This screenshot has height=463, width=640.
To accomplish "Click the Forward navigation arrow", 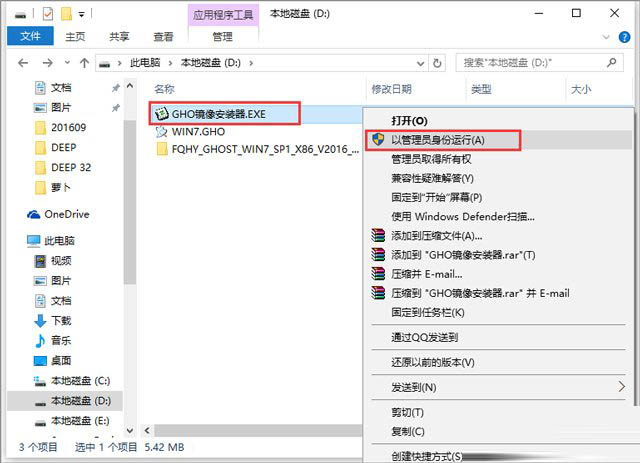I will pyautogui.click(x=47, y=63).
